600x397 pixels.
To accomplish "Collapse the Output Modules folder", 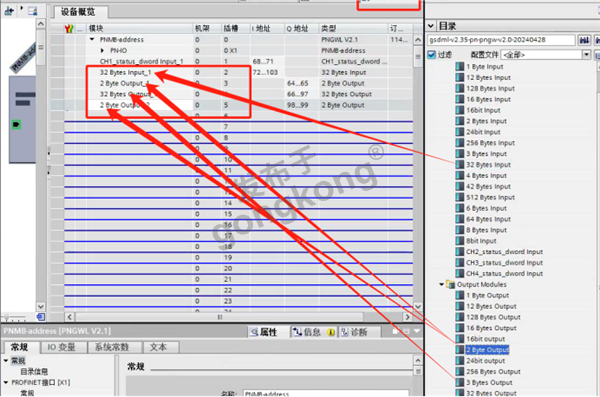I will tap(442, 284).
